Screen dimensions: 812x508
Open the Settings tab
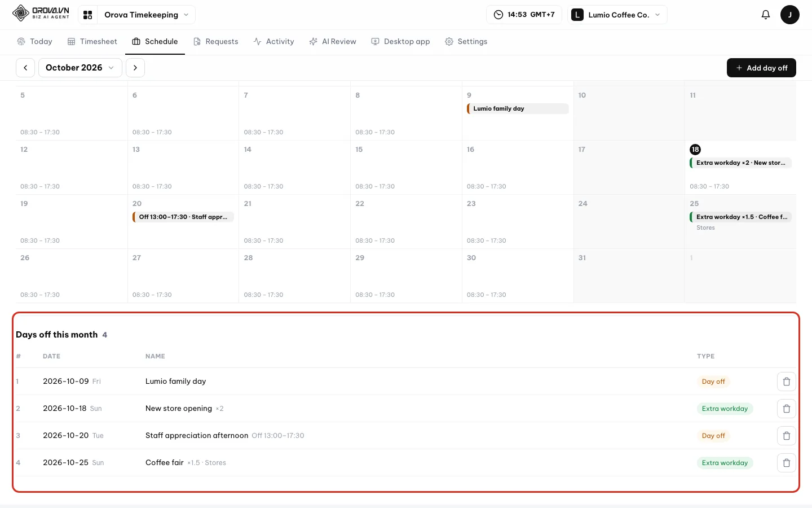[x=466, y=41]
